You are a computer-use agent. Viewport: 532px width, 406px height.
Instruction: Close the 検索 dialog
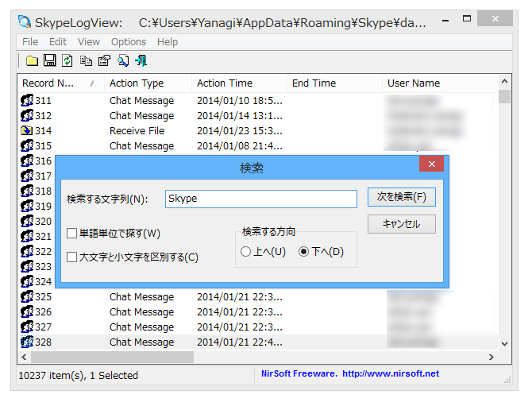point(432,164)
